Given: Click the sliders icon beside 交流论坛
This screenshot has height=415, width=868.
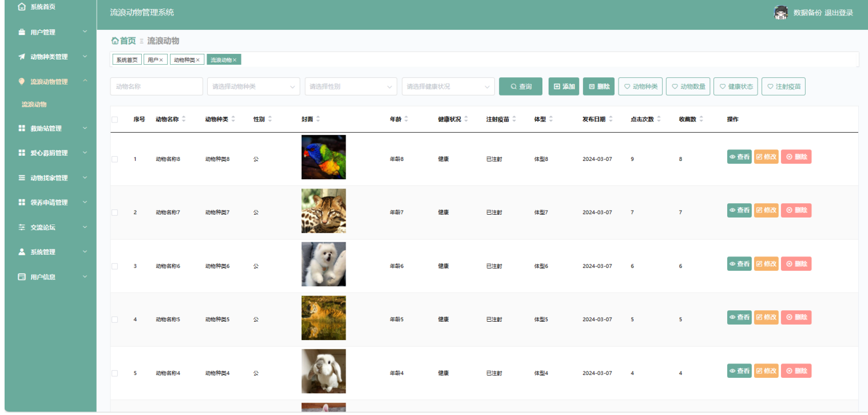Looking at the screenshot, I should 22,227.
